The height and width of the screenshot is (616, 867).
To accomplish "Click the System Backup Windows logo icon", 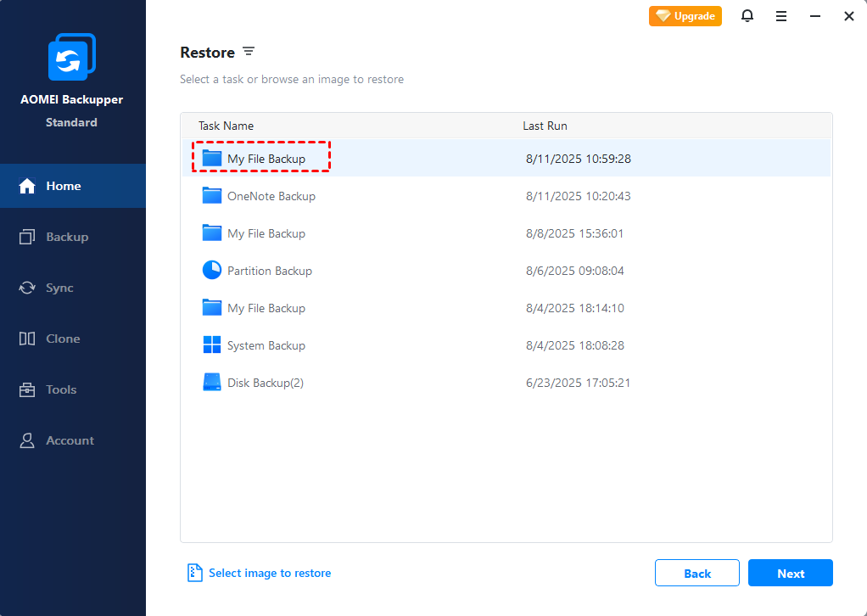I will pos(212,345).
